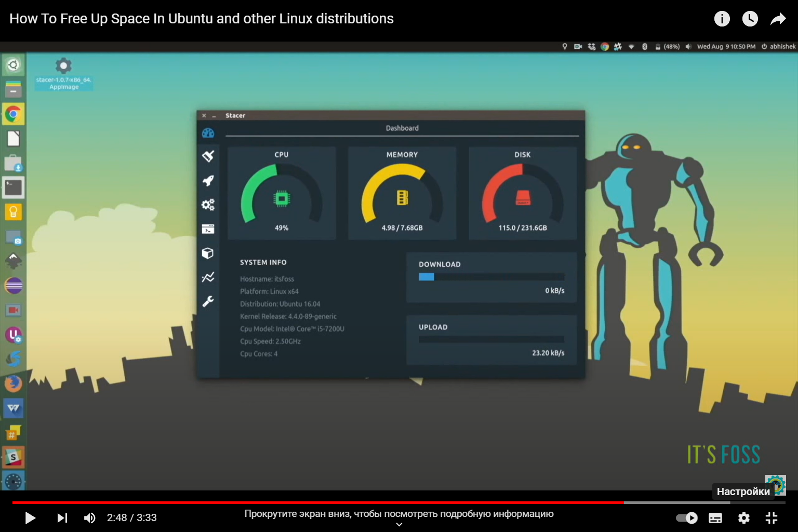Click the CPU chip gauge icon

[x=282, y=198]
